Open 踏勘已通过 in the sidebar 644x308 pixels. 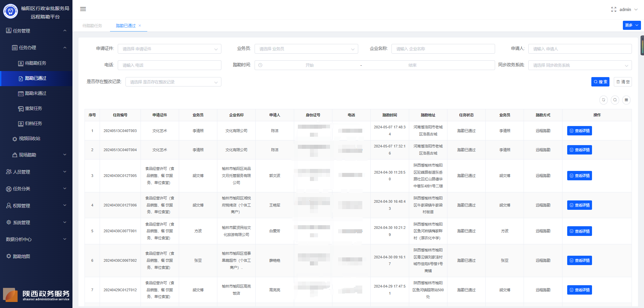pyautogui.click(x=36, y=78)
